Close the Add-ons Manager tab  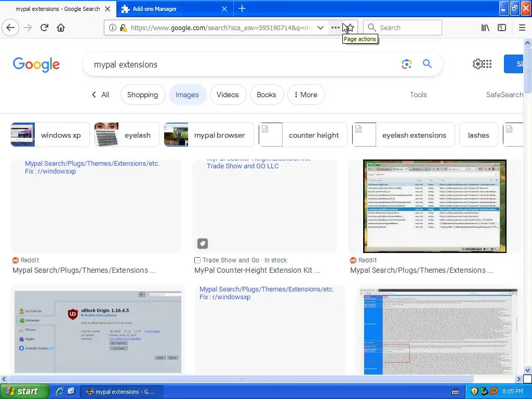pyautogui.click(x=224, y=9)
